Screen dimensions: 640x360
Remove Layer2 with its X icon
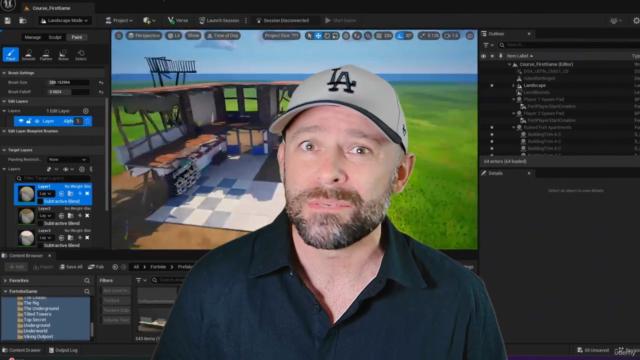[x=87, y=216]
